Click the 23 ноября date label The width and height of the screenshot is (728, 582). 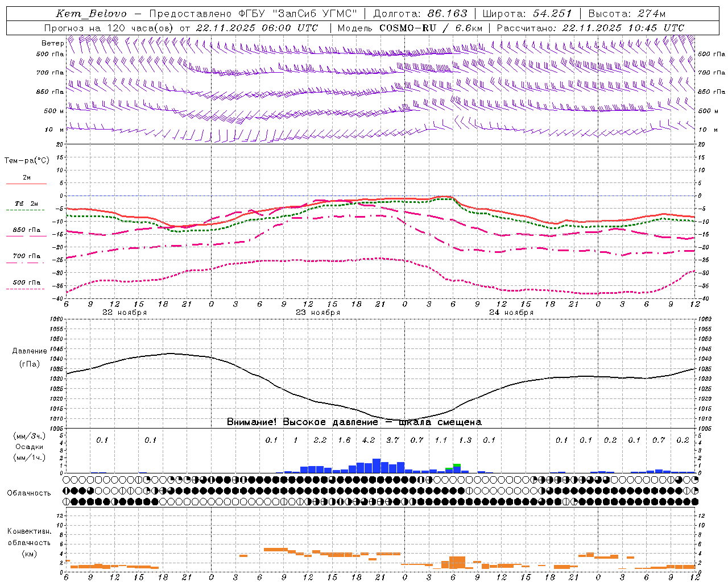[318, 313]
